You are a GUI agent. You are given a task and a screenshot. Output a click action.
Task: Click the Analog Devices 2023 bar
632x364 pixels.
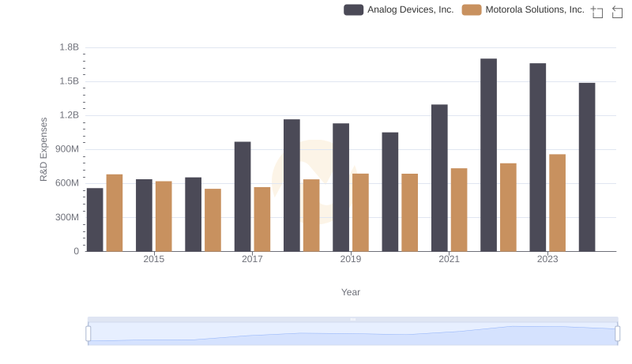(538, 157)
